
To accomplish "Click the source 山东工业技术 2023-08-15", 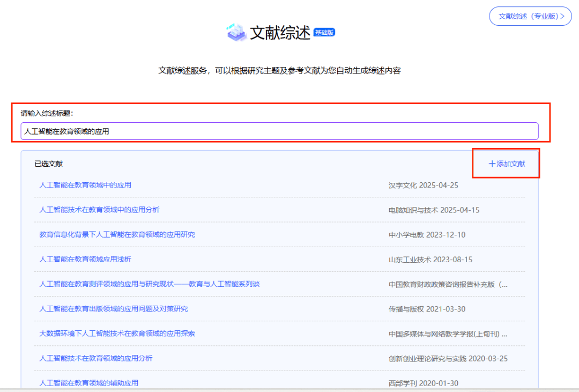I will click(430, 260).
